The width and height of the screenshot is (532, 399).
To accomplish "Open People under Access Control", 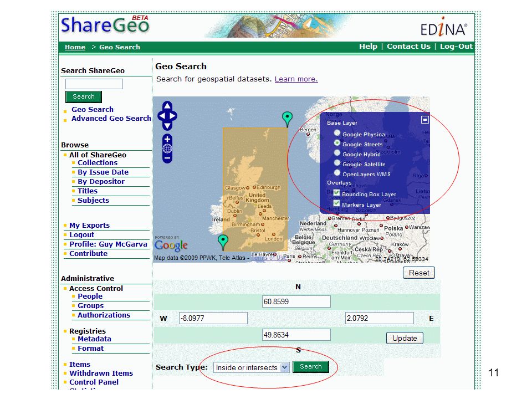I will 90,296.
